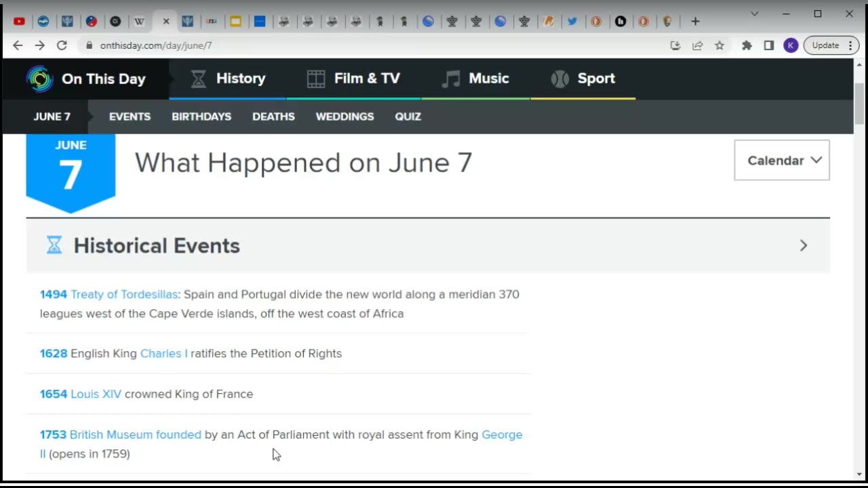
Task: Click the page vertical scrollbar thumb
Action: tap(860, 105)
